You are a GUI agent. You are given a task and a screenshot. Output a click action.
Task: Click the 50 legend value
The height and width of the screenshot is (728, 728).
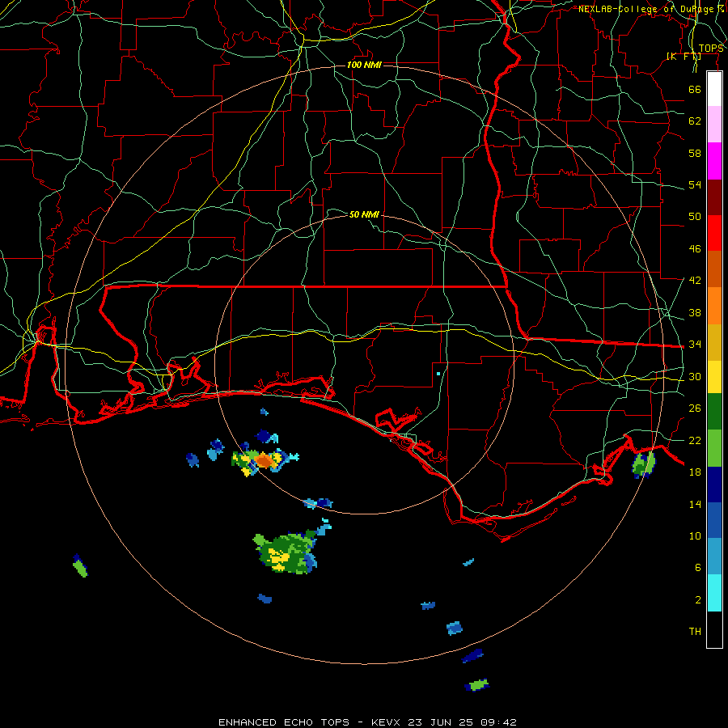(695, 216)
